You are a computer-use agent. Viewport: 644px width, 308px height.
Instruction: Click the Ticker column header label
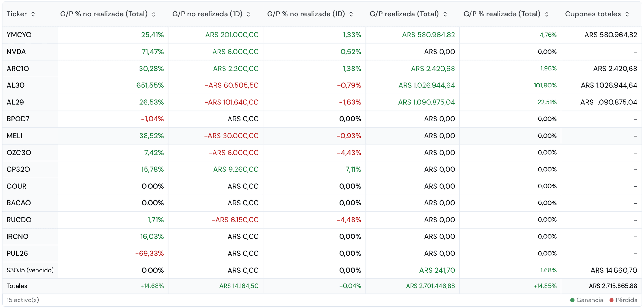click(17, 14)
